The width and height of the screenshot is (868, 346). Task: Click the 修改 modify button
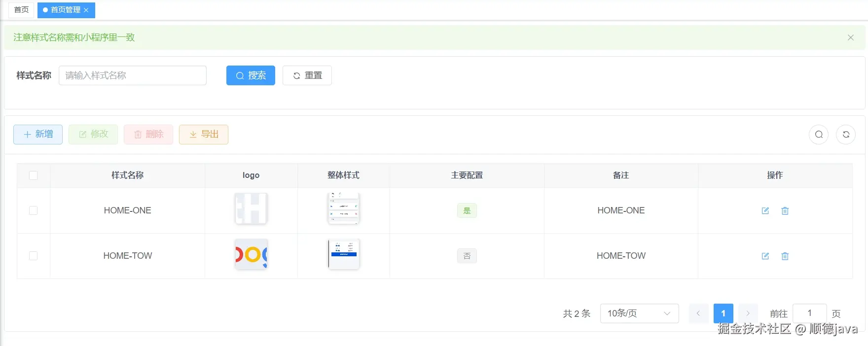93,134
